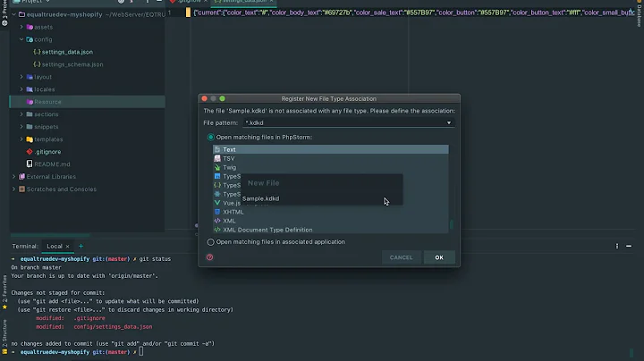Switch to the Local terminal tab
Viewport: 644px width, 361px height.
tap(55, 246)
